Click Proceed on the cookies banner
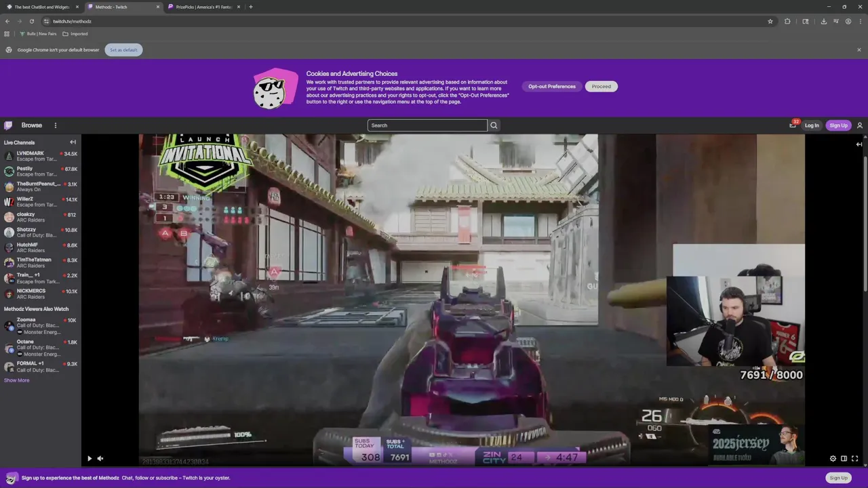868x488 pixels. click(x=601, y=86)
